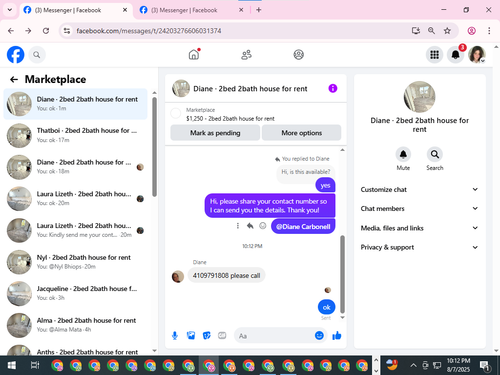Click More options button
The width and height of the screenshot is (500, 375).
(301, 133)
